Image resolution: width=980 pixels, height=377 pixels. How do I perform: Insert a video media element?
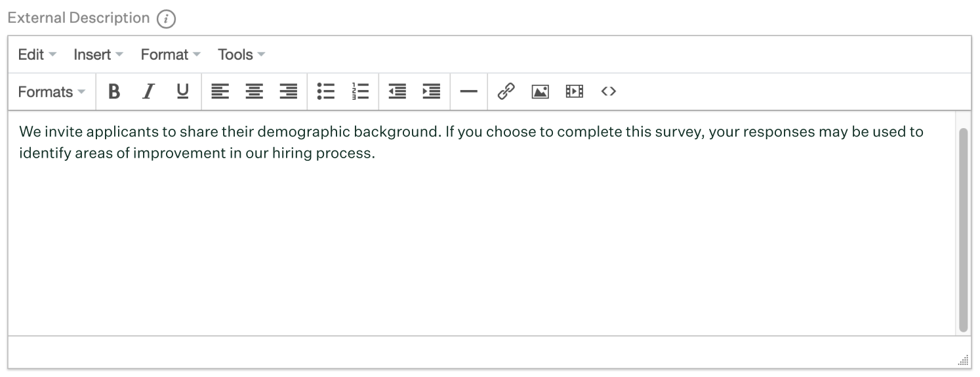(574, 92)
